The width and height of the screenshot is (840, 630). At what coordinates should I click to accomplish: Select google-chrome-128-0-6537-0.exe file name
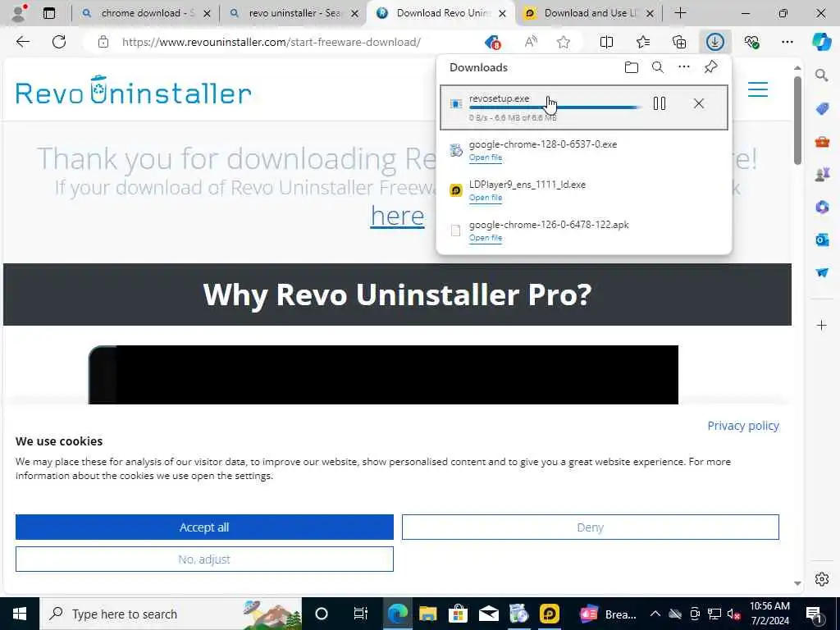(543, 144)
